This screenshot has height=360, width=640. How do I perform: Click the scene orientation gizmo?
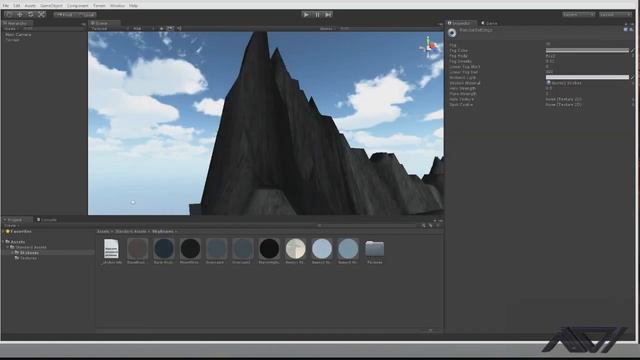click(429, 46)
